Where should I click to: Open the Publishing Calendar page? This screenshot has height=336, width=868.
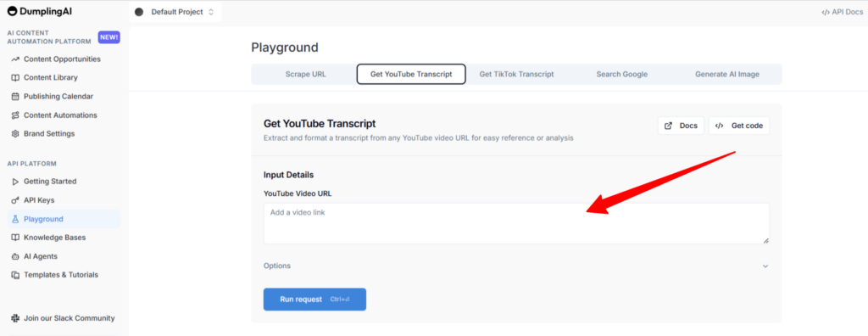(64, 97)
